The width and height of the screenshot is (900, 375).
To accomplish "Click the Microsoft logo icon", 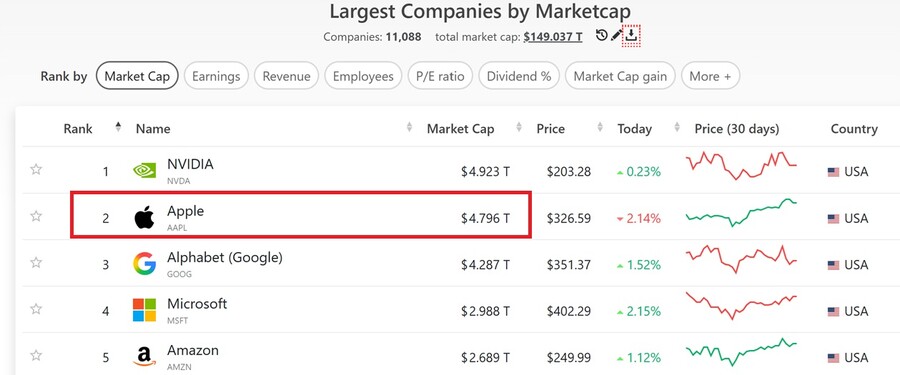I will (x=144, y=310).
